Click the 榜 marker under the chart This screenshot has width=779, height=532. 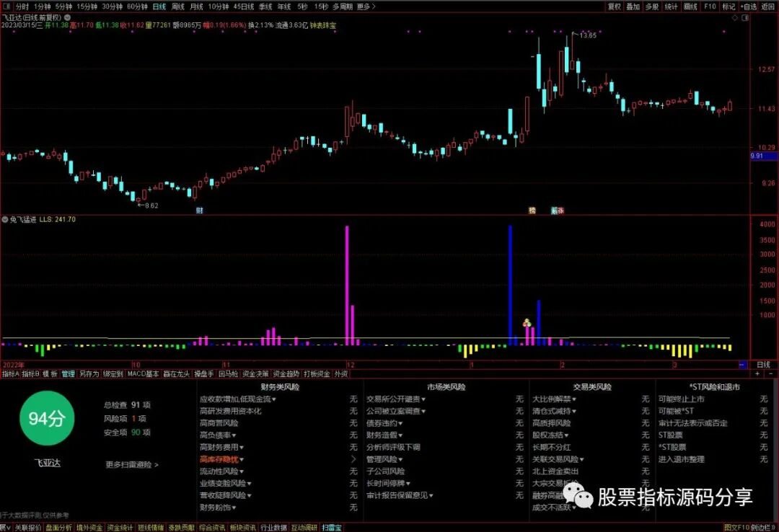pyautogui.click(x=532, y=210)
